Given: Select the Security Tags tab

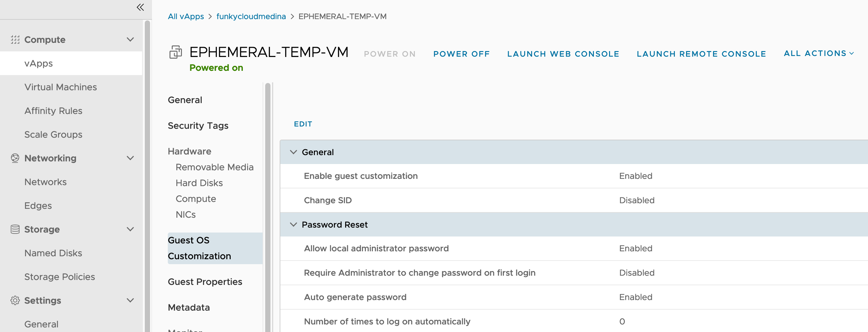Looking at the screenshot, I should [198, 126].
